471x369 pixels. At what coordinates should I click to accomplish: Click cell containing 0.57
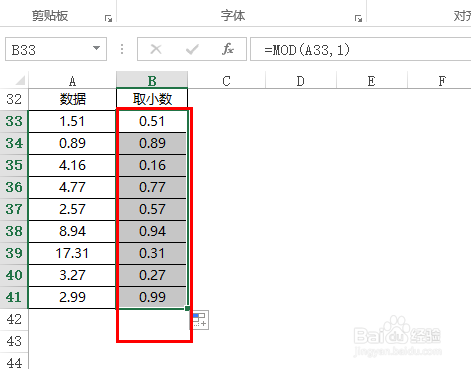click(x=152, y=209)
